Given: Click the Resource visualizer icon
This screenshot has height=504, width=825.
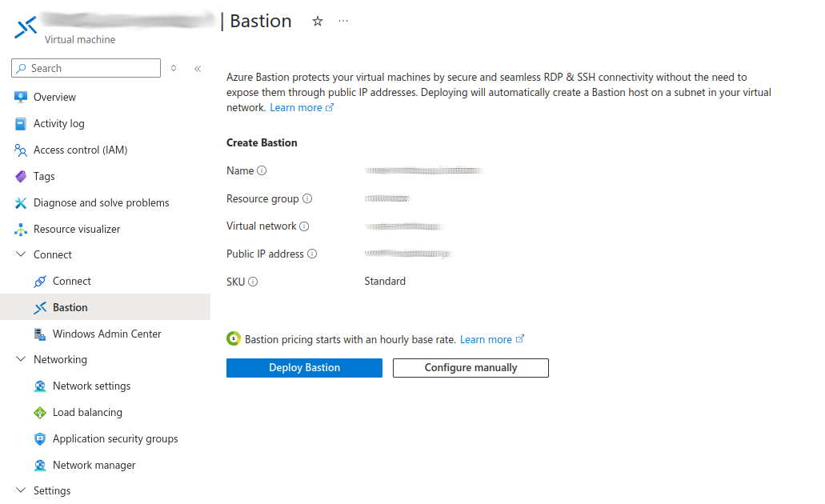Looking at the screenshot, I should pyautogui.click(x=21, y=229).
